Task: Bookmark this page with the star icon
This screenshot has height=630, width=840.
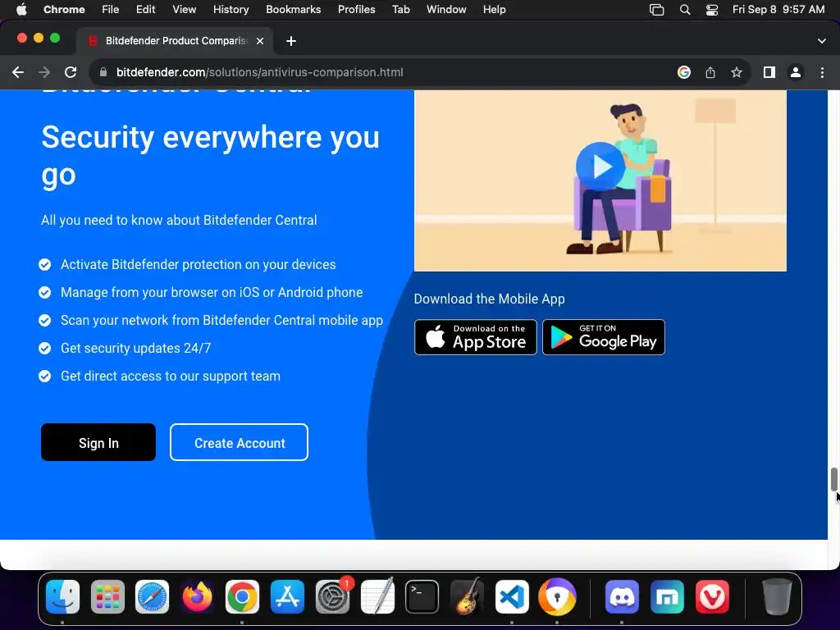Action: pos(737,72)
